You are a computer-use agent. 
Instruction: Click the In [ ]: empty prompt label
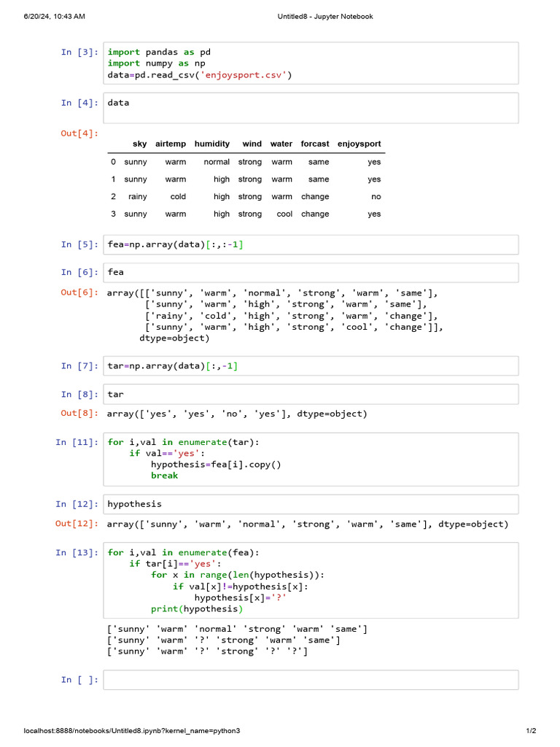pyautogui.click(x=79, y=680)
